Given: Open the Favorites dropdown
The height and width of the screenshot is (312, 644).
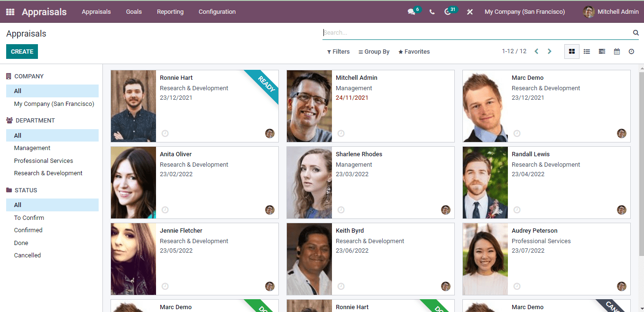Looking at the screenshot, I should tap(414, 52).
